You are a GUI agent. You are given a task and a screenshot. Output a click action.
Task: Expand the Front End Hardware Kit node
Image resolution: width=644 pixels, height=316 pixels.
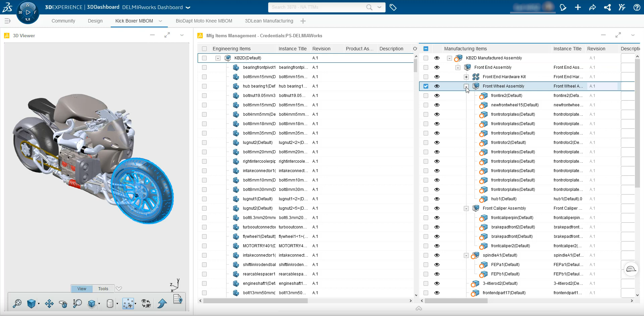[466, 77]
